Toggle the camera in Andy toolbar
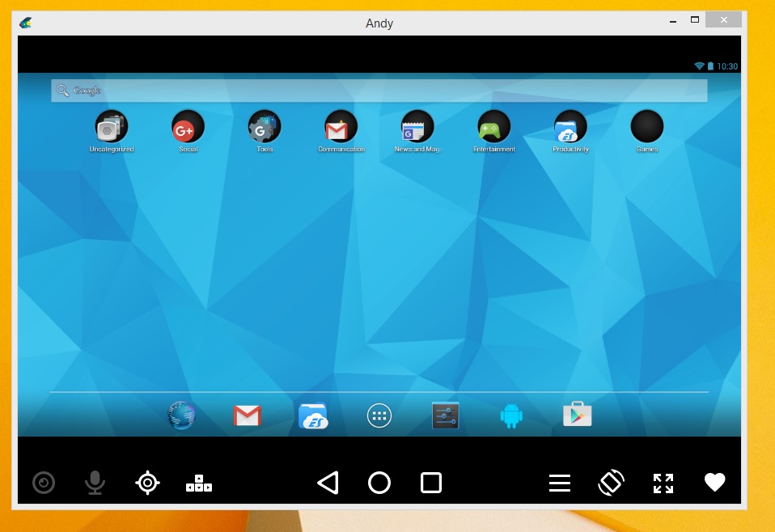This screenshot has height=532, width=775. pos(44,483)
